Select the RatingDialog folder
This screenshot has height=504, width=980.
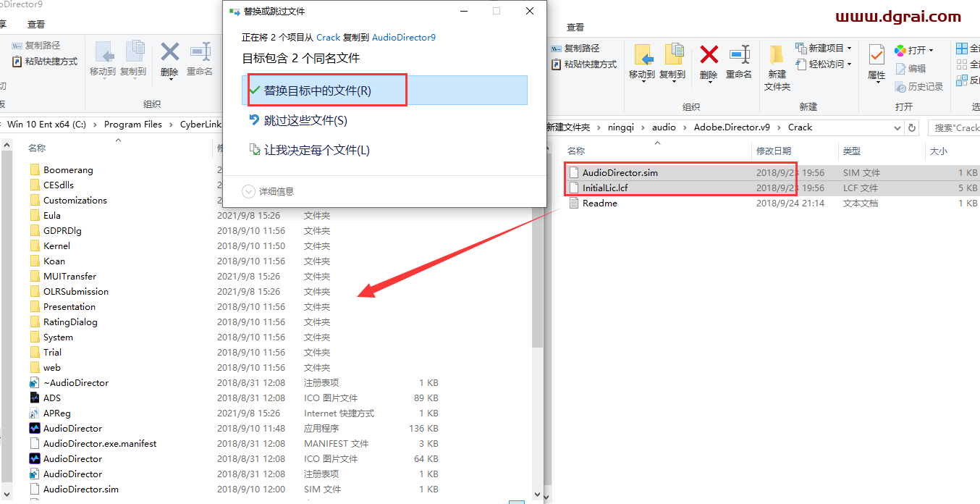(70, 322)
